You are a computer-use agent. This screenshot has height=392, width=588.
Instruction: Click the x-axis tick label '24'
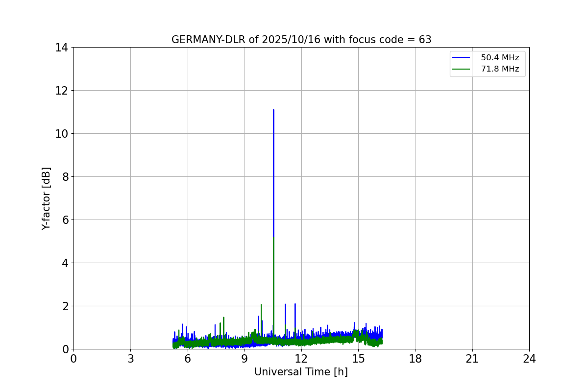529,359
